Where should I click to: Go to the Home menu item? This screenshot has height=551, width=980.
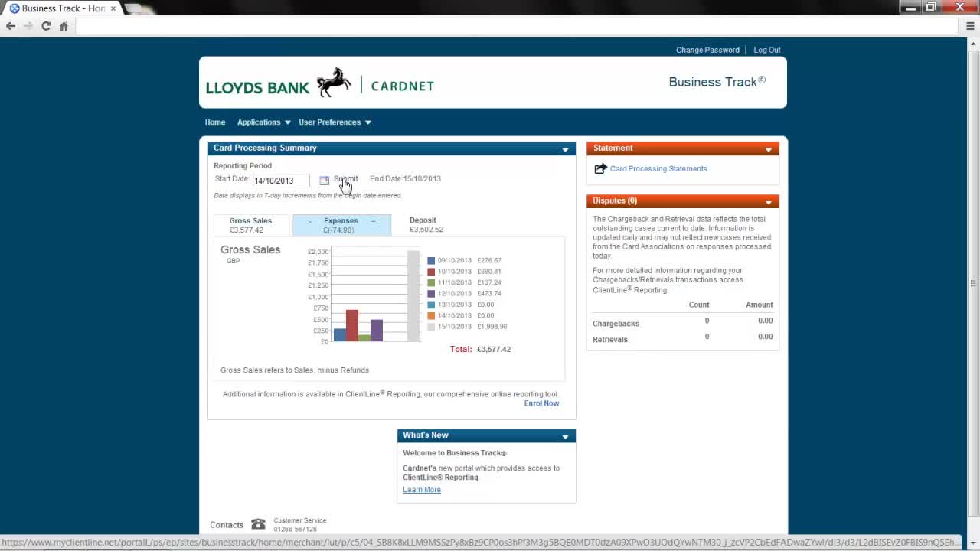pyautogui.click(x=215, y=122)
